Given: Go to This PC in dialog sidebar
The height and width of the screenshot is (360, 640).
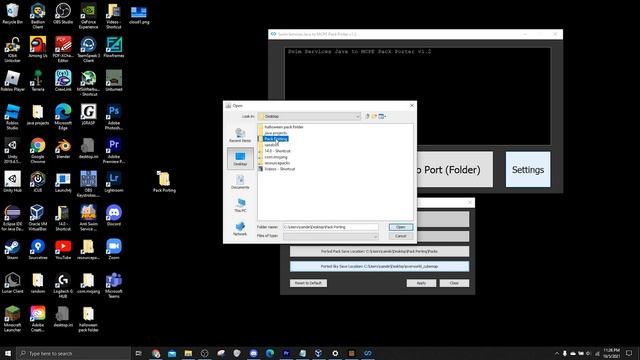Looking at the screenshot, I should pos(240,205).
